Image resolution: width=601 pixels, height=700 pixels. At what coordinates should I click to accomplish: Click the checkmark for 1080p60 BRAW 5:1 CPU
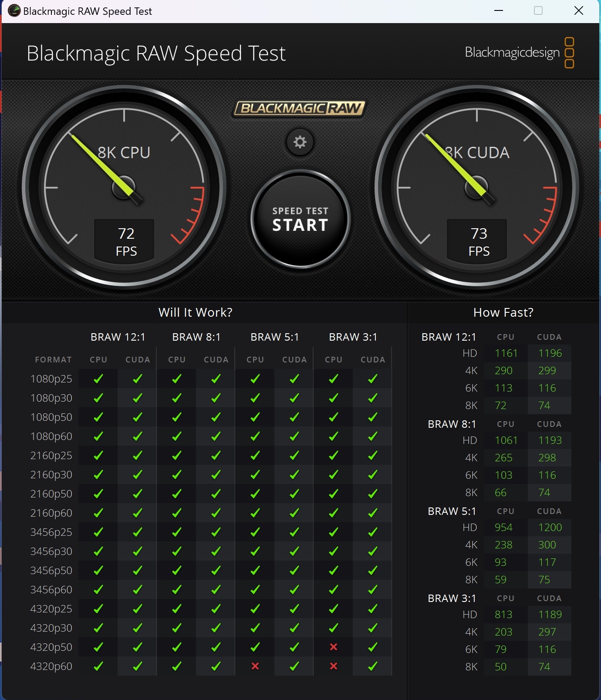[255, 436]
